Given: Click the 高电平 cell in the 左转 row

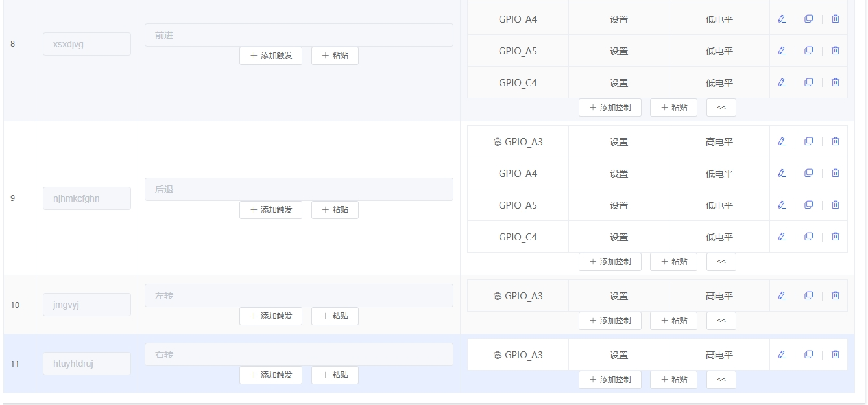Looking at the screenshot, I should [719, 296].
